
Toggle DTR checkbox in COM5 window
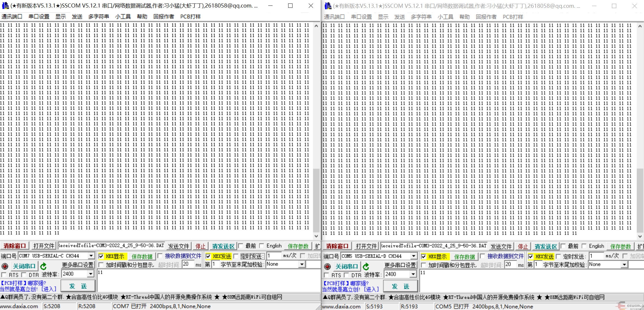(x=346, y=275)
